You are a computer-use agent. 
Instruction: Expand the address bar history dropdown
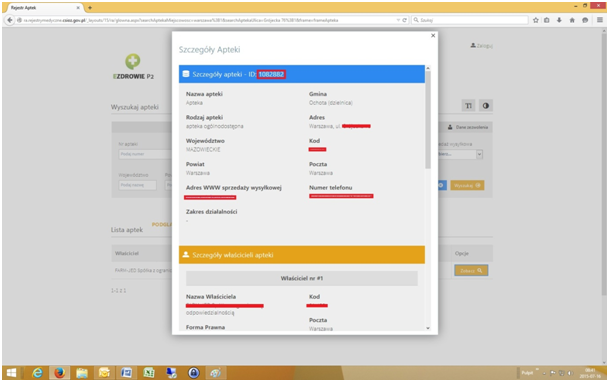tap(398, 20)
